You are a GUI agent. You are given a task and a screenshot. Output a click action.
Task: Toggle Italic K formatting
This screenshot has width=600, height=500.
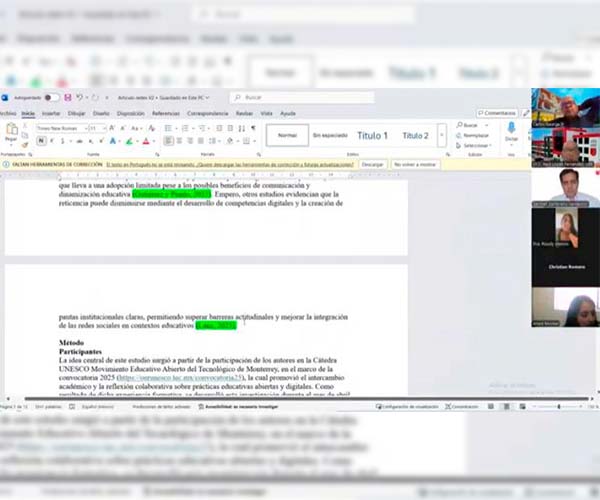52,141
